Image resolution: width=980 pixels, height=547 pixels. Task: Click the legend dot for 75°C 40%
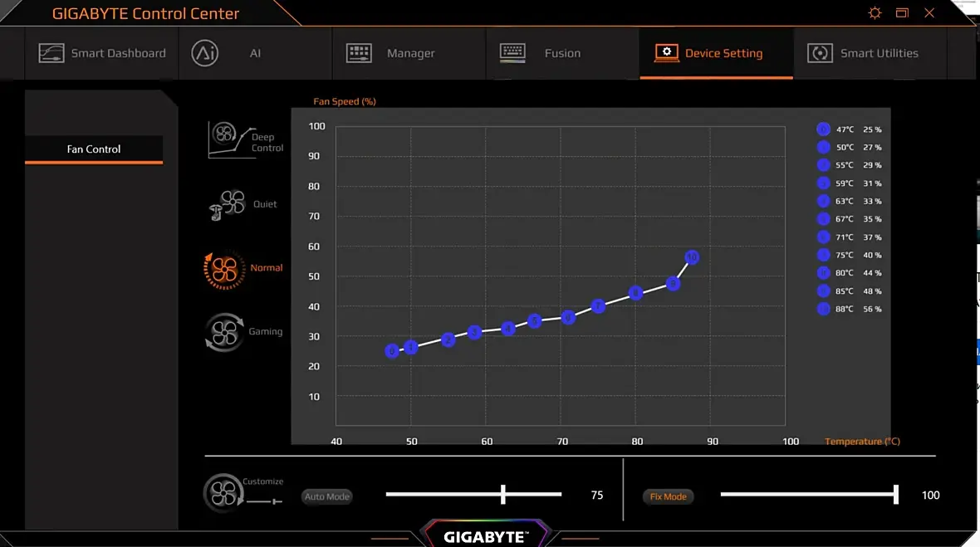[823, 255]
